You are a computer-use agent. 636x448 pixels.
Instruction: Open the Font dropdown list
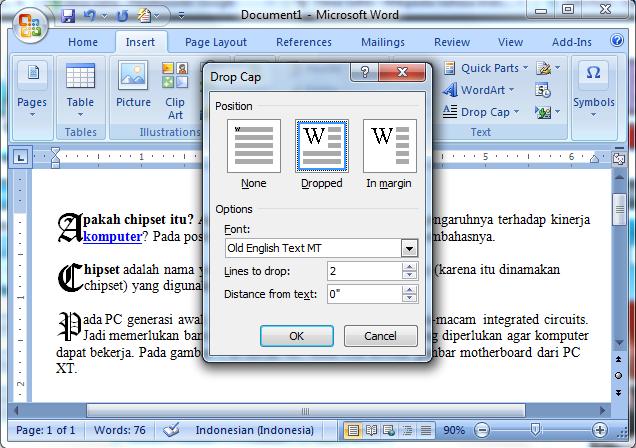tap(409, 248)
